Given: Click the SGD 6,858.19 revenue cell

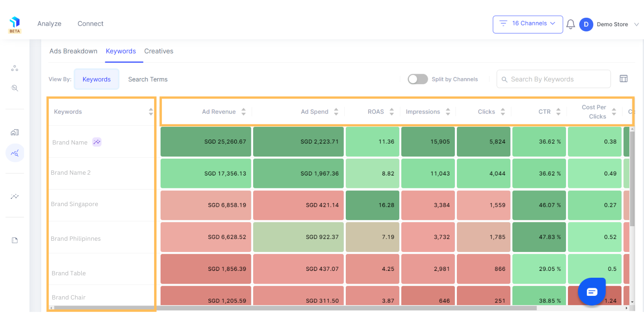Looking at the screenshot, I should pyautogui.click(x=206, y=205).
